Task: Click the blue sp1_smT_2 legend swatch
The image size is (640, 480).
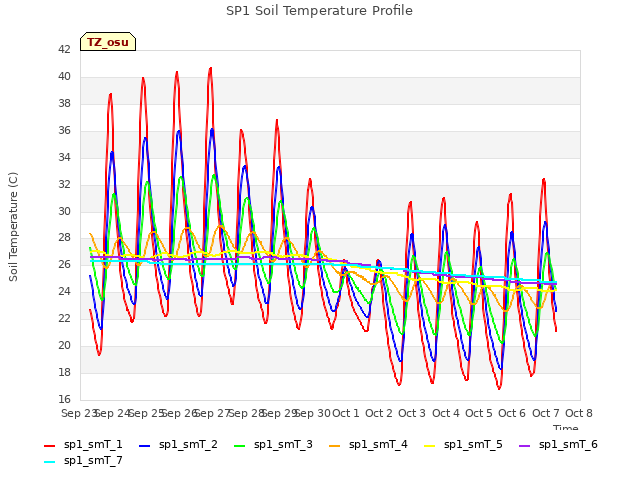Action: [x=144, y=446]
